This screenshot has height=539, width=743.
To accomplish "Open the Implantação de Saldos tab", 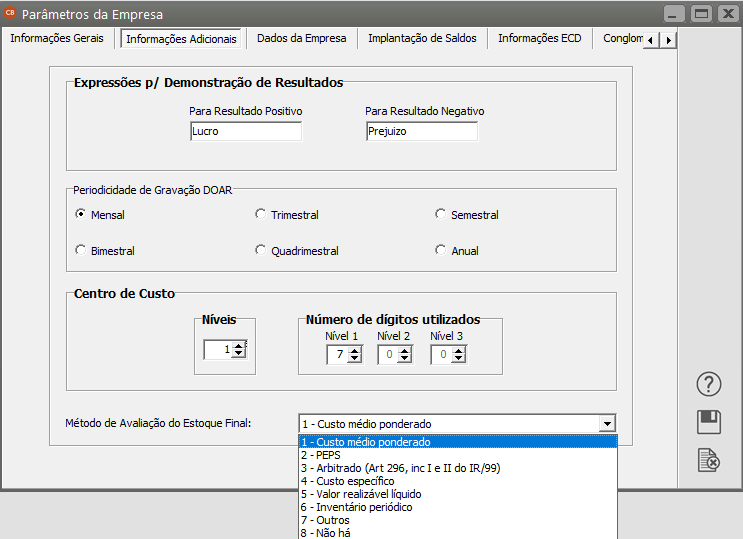I will coord(421,38).
